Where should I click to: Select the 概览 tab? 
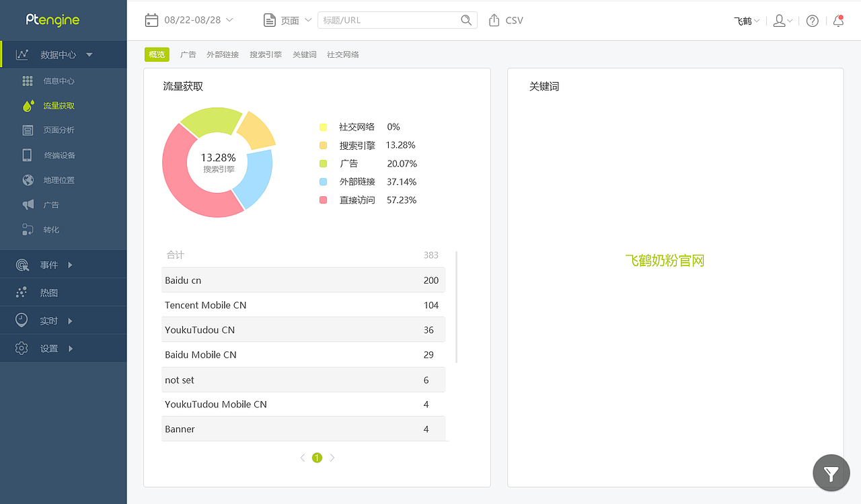click(157, 54)
